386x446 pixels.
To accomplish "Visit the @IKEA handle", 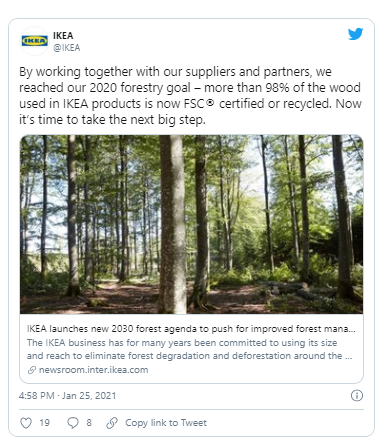I will 67,48.
